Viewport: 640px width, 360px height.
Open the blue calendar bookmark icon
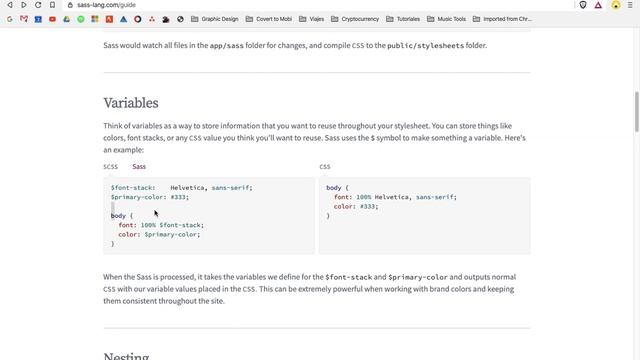[38, 19]
